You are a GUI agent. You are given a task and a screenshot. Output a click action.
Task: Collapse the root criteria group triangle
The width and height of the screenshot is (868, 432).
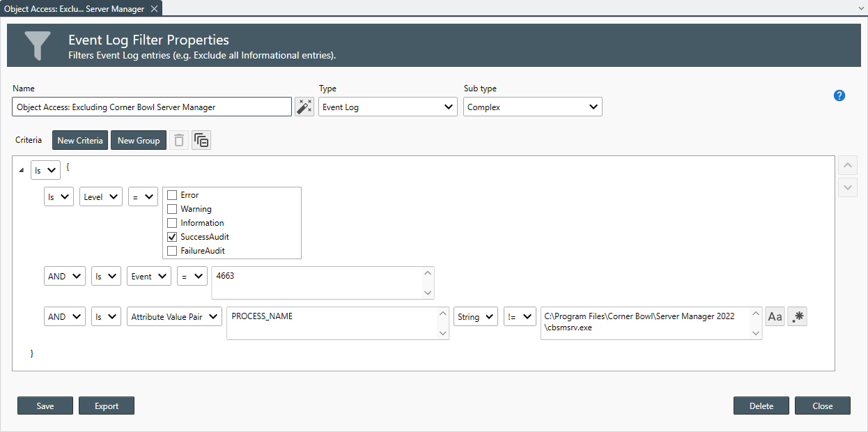pos(22,170)
